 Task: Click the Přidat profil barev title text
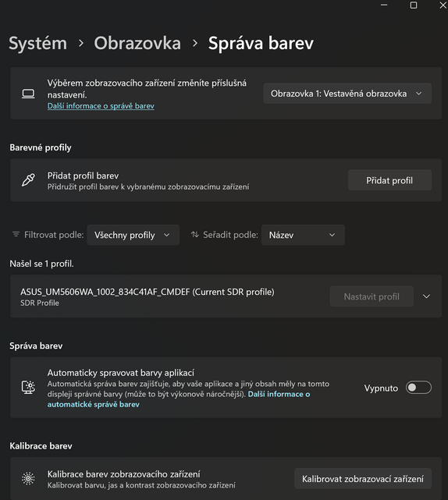[83, 176]
